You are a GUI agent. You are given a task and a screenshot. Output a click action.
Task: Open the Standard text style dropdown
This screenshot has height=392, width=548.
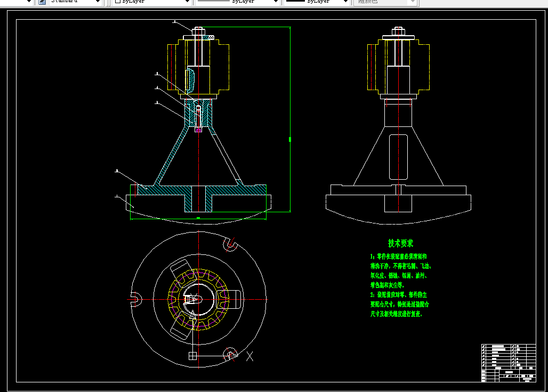coord(75,2)
